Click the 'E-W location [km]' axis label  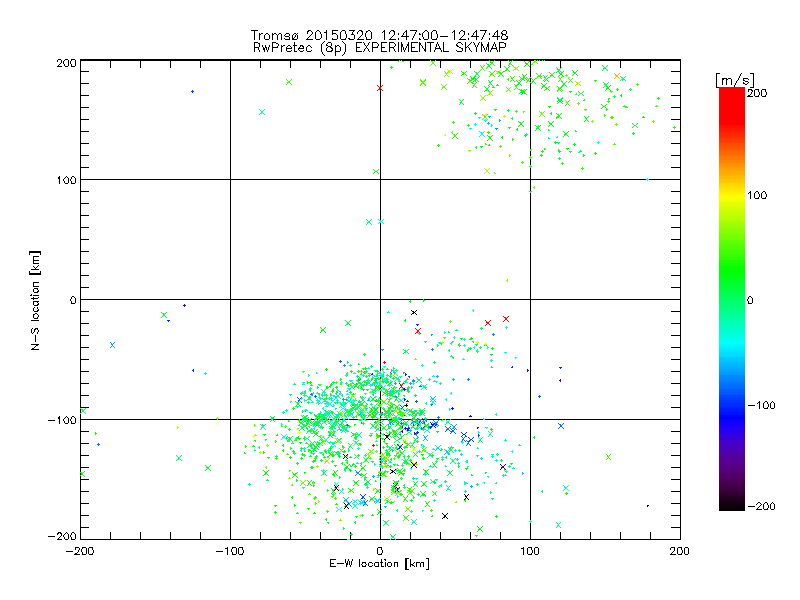point(379,564)
